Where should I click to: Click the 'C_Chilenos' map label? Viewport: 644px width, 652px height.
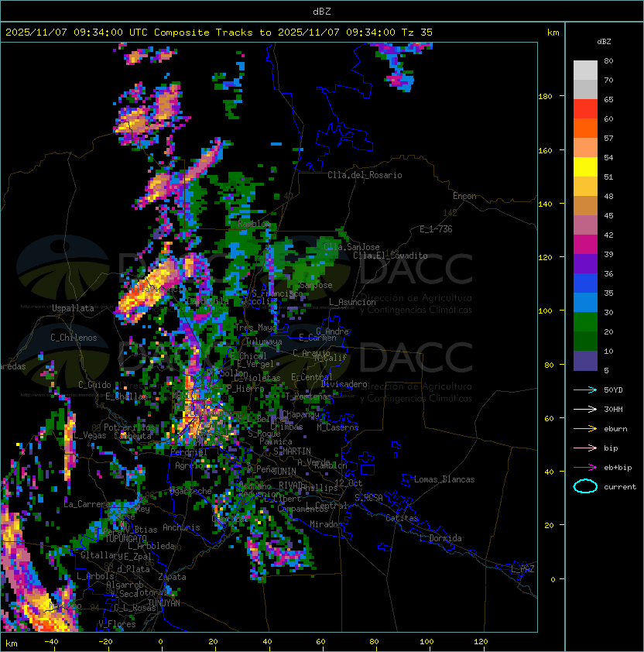(74, 338)
